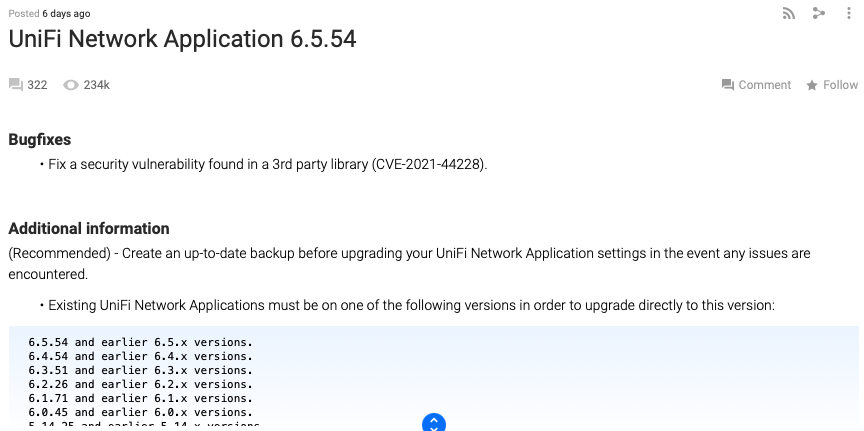This screenshot has width=864, height=431.
Task: Click the Additional information heading
Action: [89, 228]
